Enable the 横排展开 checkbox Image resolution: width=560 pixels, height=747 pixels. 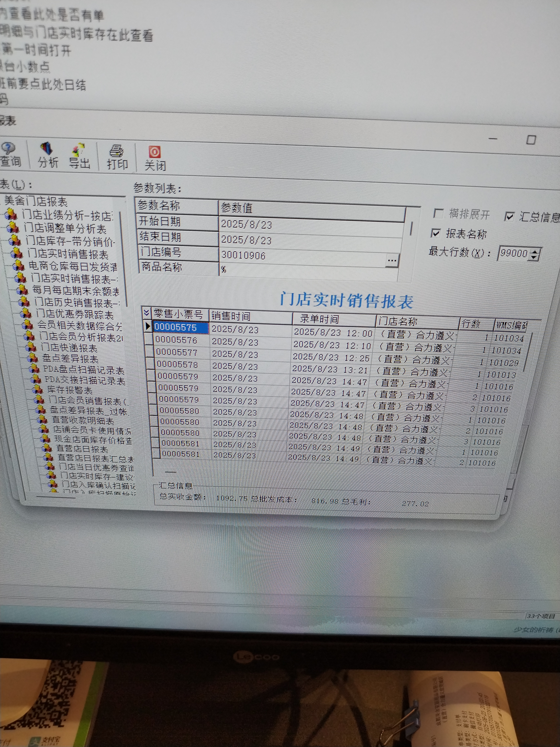tap(438, 213)
